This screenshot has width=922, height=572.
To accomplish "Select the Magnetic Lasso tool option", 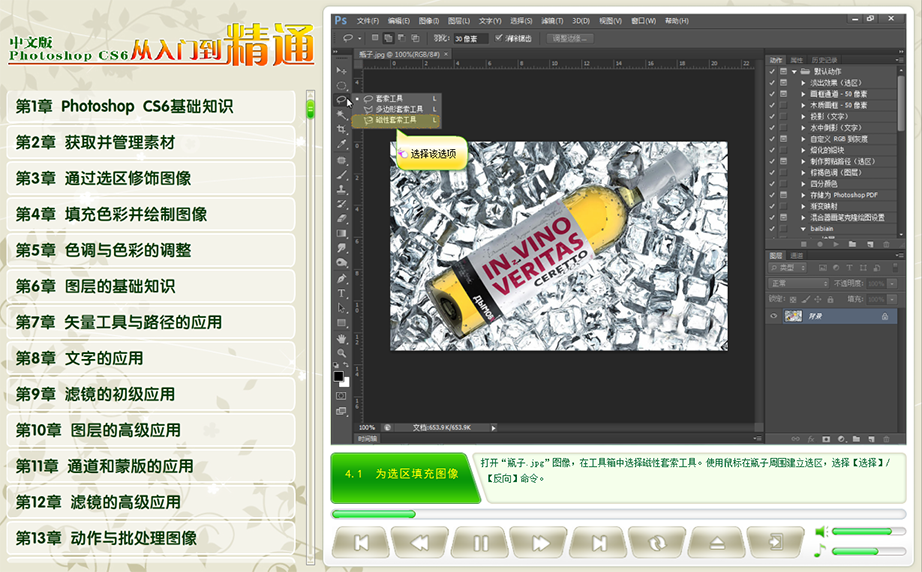I will tap(395, 120).
